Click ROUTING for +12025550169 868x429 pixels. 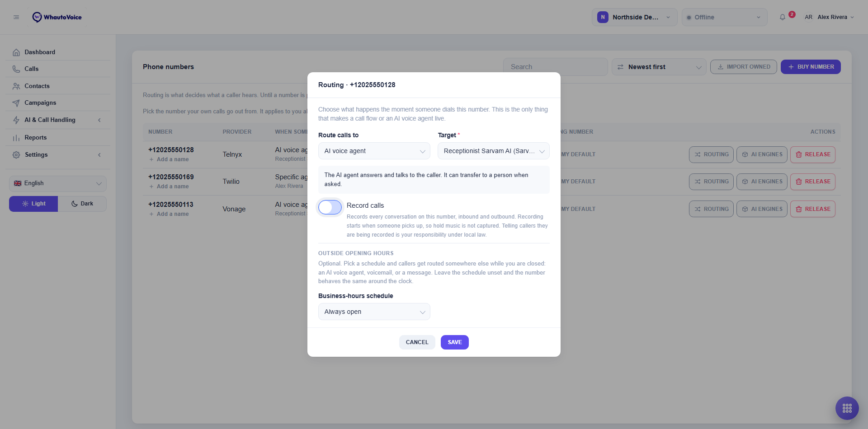point(711,182)
